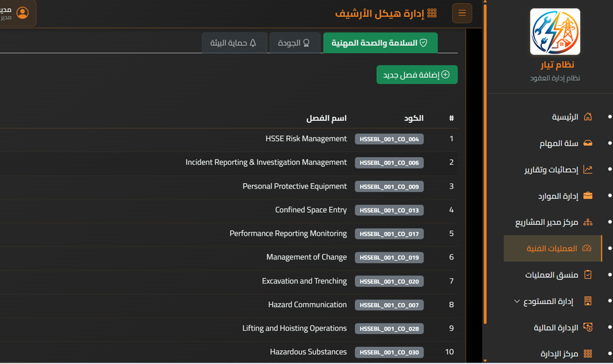Screen dimensions: 613x364
Task: Switch to the حماية البيئة tab
Action: coord(234,43)
